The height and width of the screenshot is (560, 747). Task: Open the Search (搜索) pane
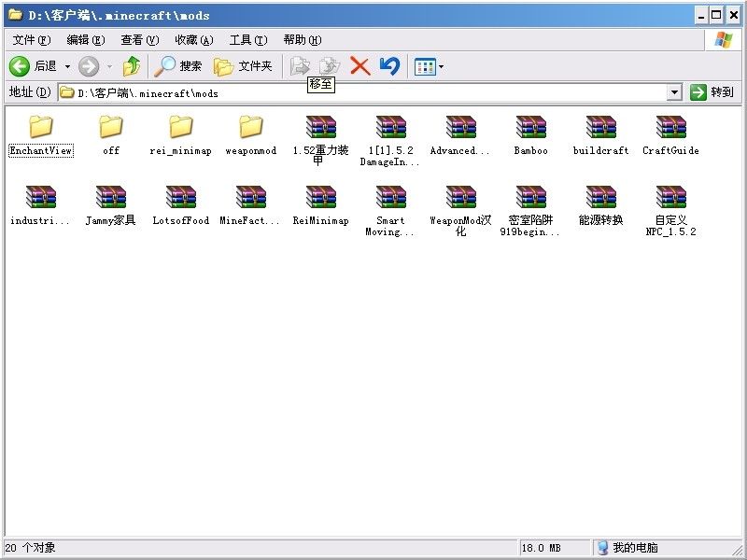pos(178,66)
